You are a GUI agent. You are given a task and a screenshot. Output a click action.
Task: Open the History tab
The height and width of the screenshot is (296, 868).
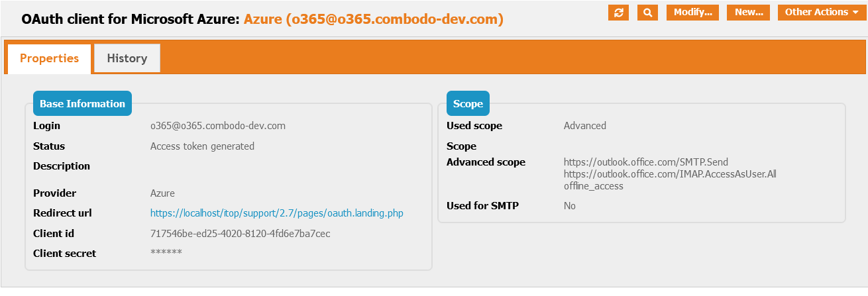(127, 58)
